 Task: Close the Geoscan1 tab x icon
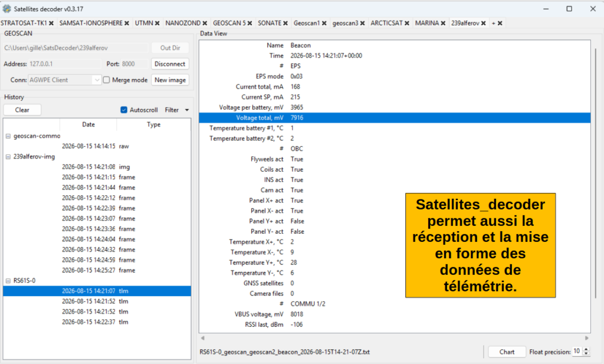324,23
